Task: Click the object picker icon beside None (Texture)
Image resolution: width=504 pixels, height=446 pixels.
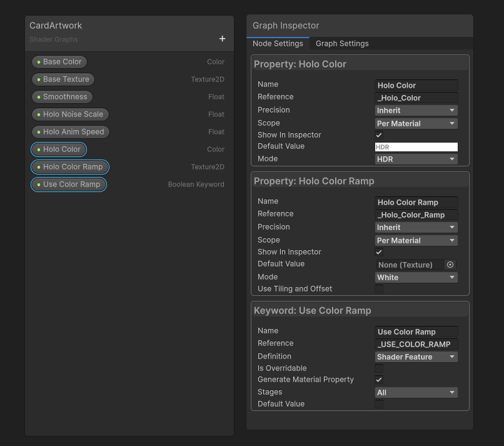Action: click(x=450, y=265)
